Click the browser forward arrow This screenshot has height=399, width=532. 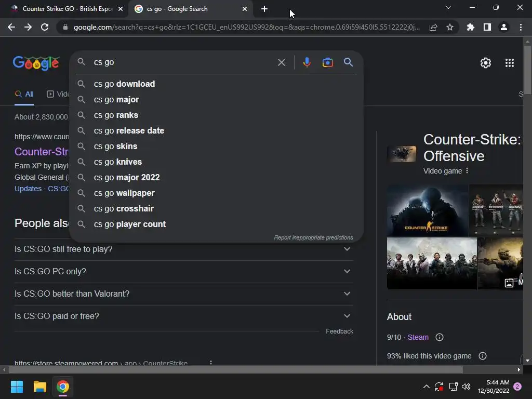(x=28, y=27)
